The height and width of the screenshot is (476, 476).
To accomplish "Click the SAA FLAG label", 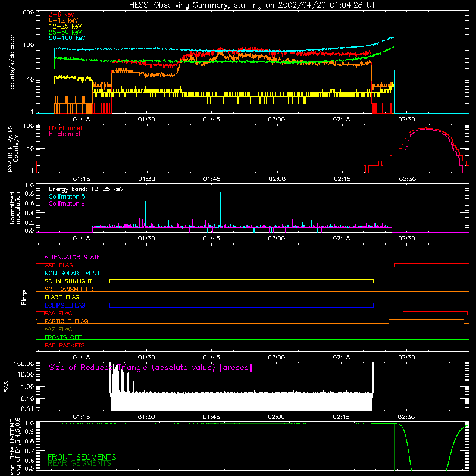I will [58, 313].
